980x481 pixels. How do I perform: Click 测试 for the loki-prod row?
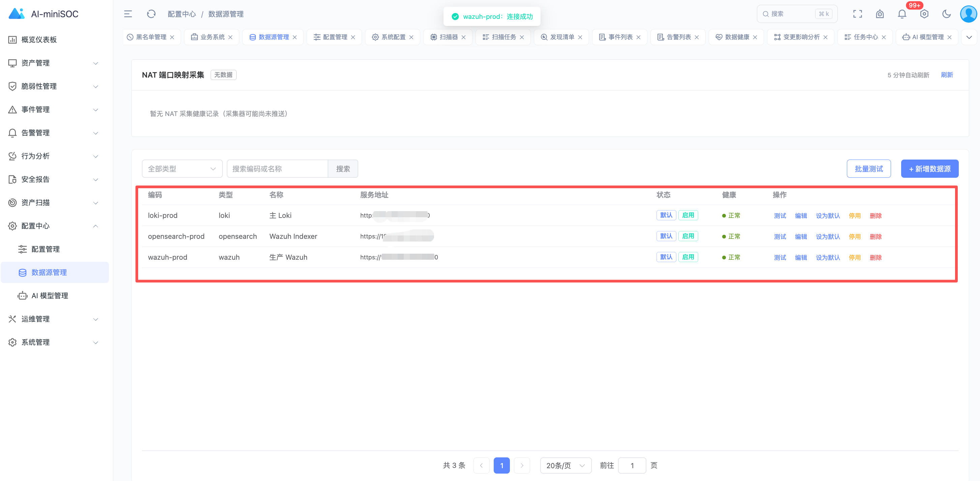point(780,216)
